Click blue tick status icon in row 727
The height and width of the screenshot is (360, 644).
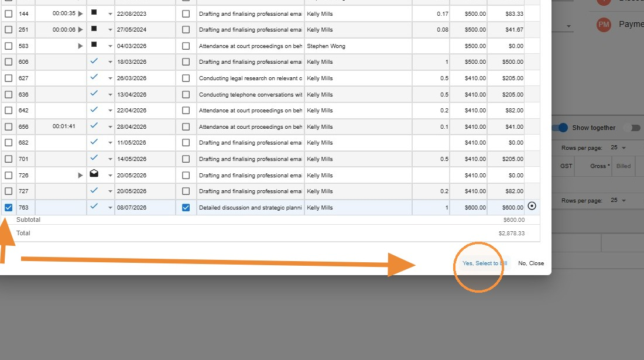94,190
